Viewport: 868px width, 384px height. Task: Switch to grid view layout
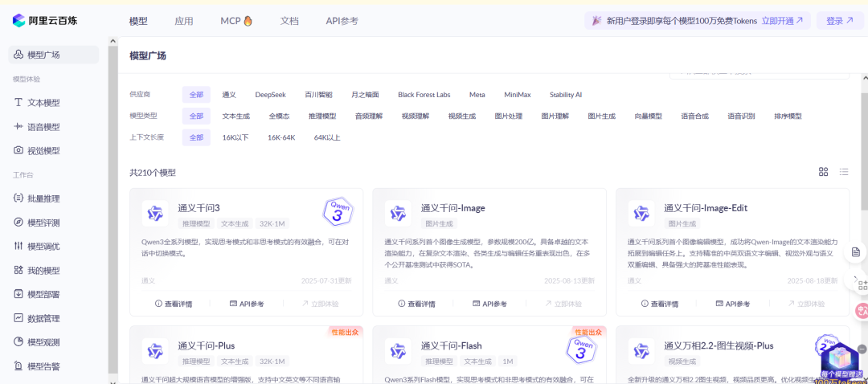click(x=823, y=172)
